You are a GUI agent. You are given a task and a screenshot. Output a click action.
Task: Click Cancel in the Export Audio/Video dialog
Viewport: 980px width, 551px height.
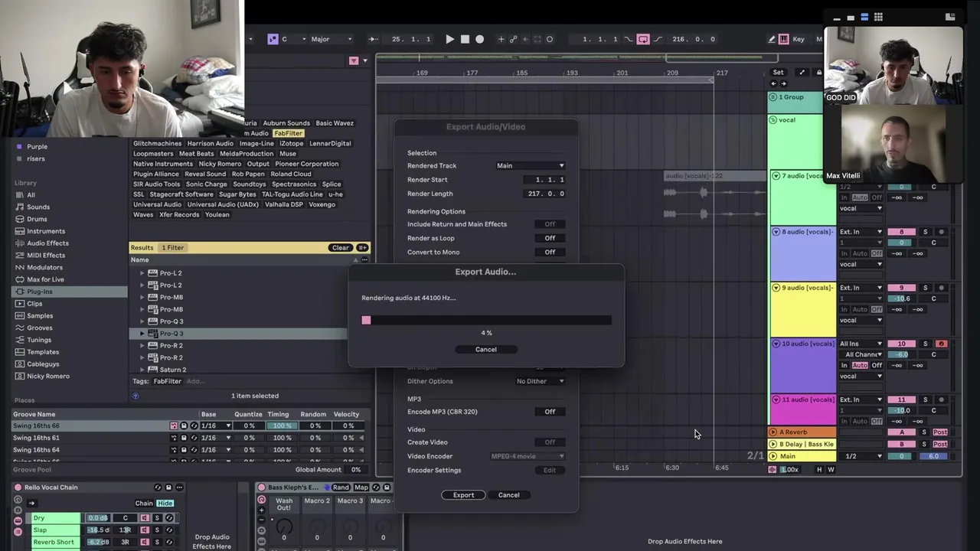[x=508, y=495]
